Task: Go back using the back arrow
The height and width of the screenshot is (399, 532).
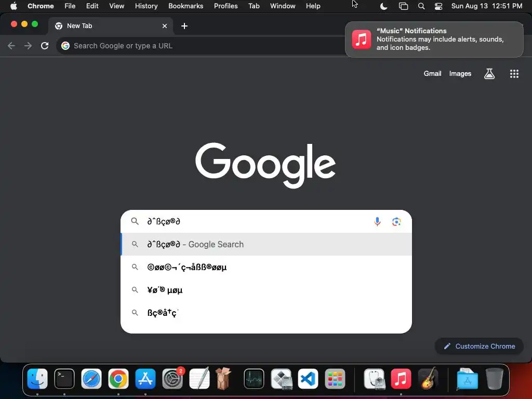Action: point(11,46)
